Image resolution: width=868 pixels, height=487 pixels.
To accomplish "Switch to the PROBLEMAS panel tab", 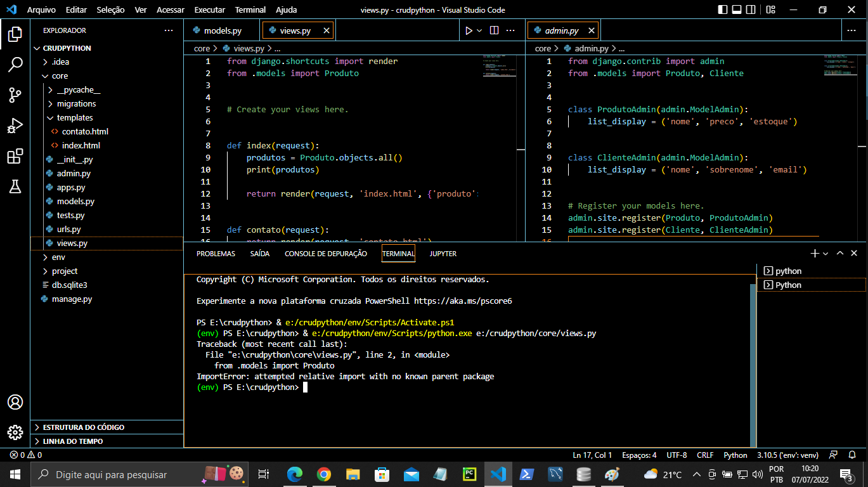I will tap(216, 254).
